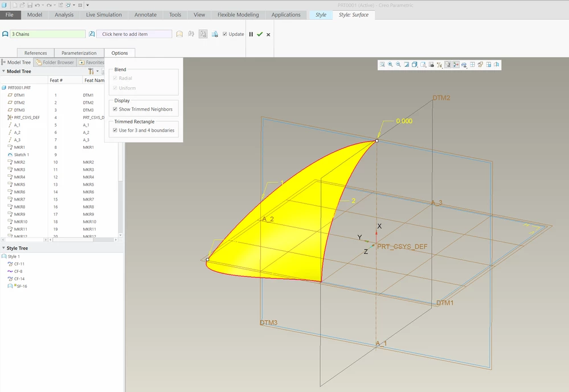Click the Refit view icon
The height and width of the screenshot is (392, 569).
[382, 64]
